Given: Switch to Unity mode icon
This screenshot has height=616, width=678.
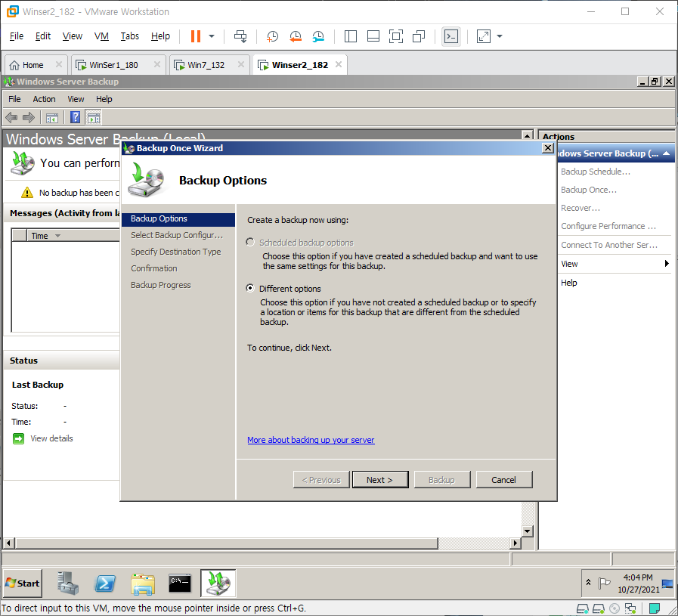Looking at the screenshot, I should point(419,36).
